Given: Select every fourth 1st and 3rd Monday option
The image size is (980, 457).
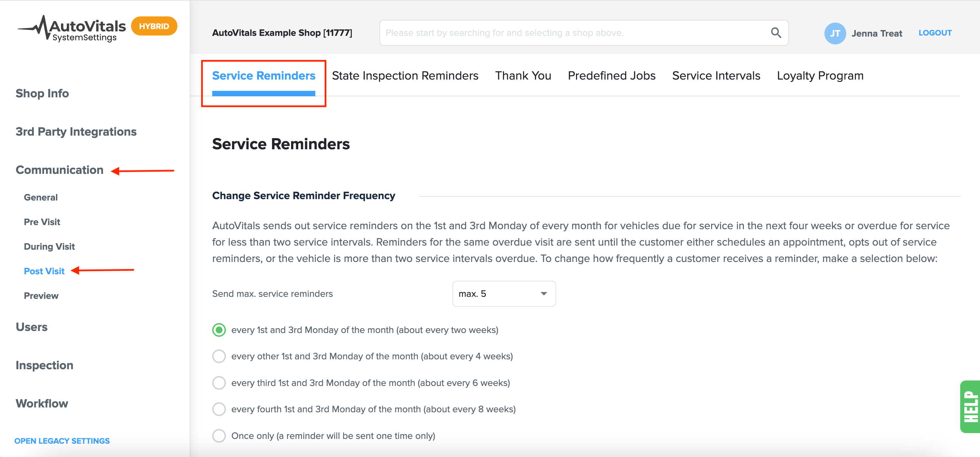Looking at the screenshot, I should [219, 409].
